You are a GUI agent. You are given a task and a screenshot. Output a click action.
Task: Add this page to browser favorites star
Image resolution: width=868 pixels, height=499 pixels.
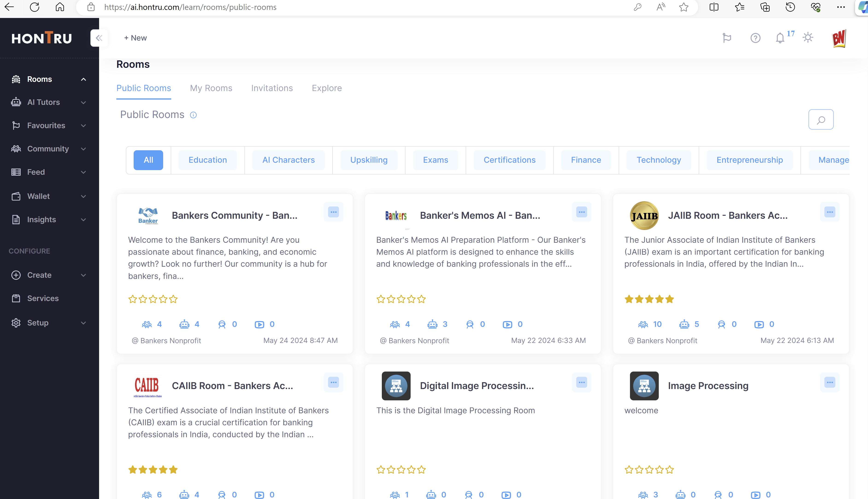click(684, 7)
